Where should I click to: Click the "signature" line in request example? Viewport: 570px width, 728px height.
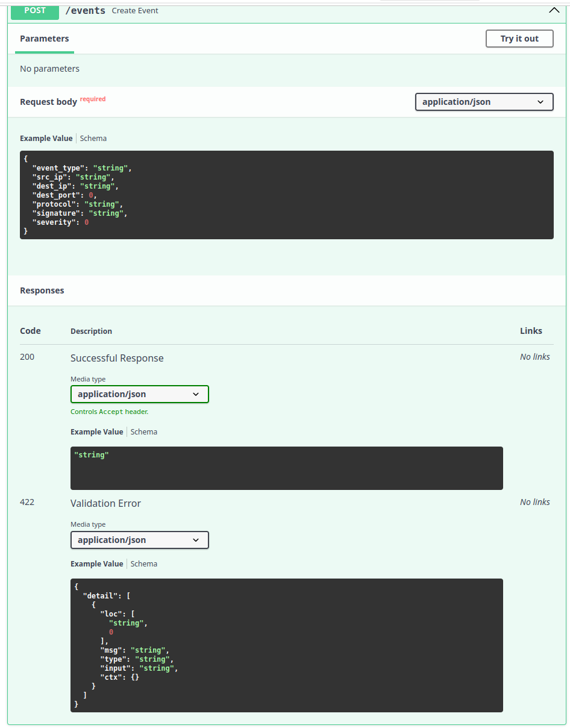pyautogui.click(x=80, y=213)
